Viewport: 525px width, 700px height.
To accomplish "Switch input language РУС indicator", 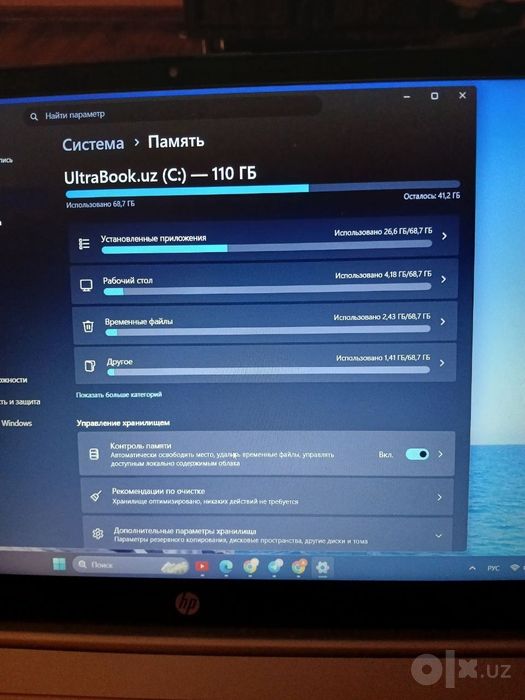I will [x=493, y=568].
